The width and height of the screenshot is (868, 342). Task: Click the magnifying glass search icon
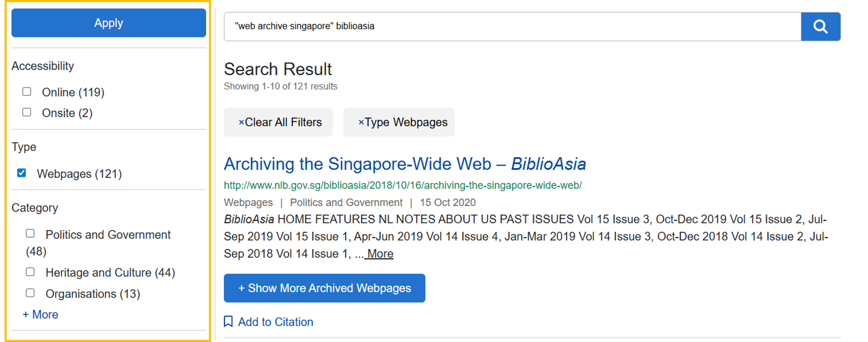tap(820, 27)
